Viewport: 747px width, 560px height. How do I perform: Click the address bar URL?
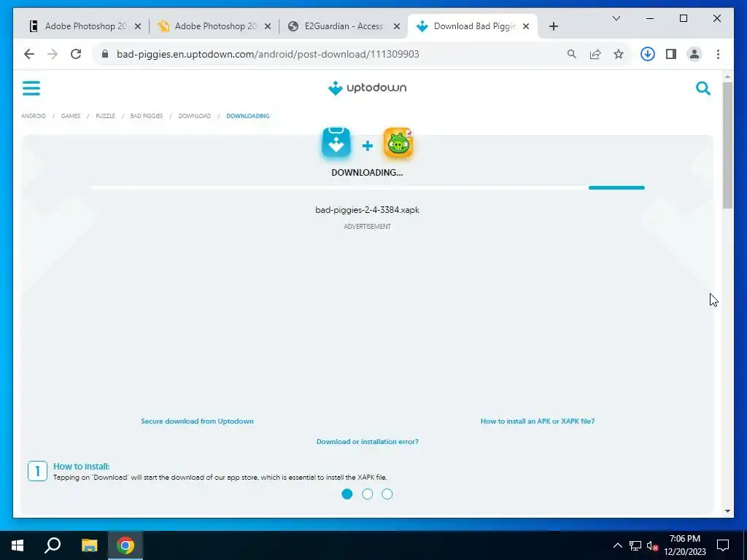tap(268, 54)
